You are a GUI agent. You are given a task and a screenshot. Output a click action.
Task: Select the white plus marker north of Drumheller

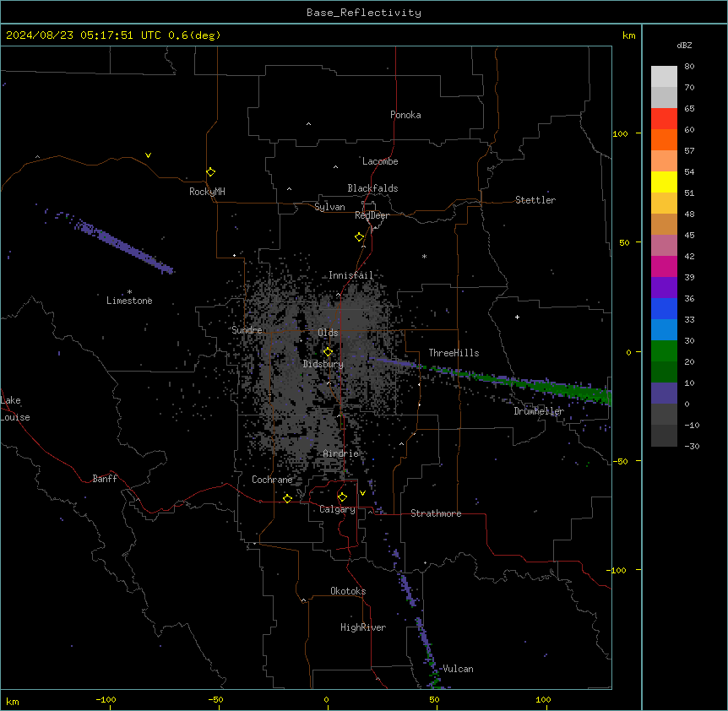click(517, 317)
